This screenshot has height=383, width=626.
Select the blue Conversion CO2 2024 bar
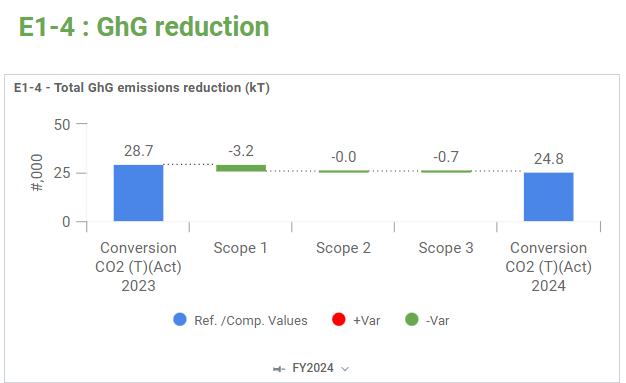tap(549, 197)
